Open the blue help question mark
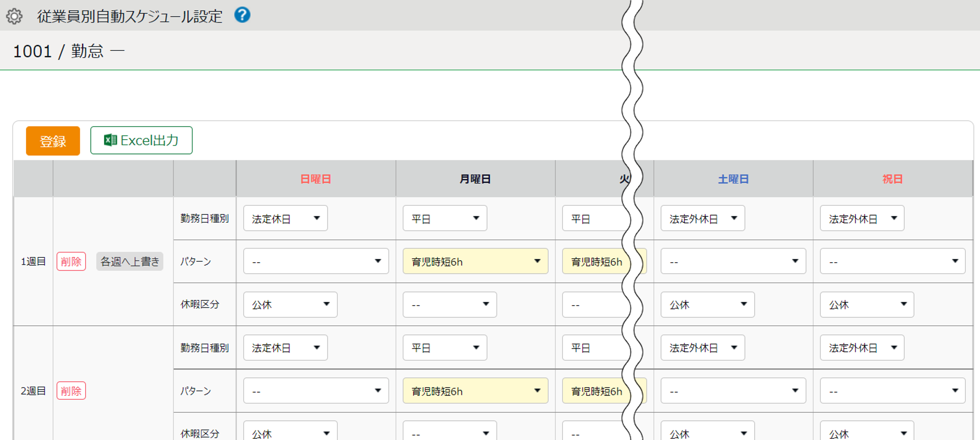The height and width of the screenshot is (440, 980). click(x=242, y=15)
